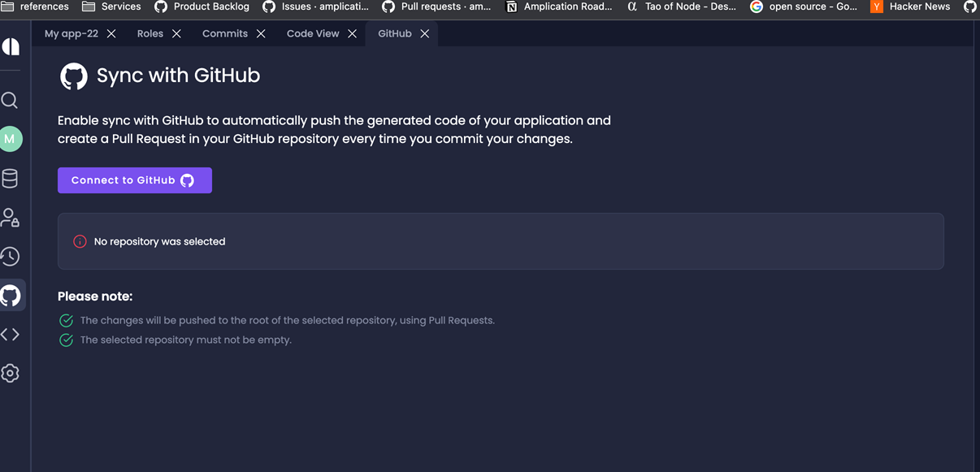
Task: Open search with the magnifier icon
Action: point(11,99)
